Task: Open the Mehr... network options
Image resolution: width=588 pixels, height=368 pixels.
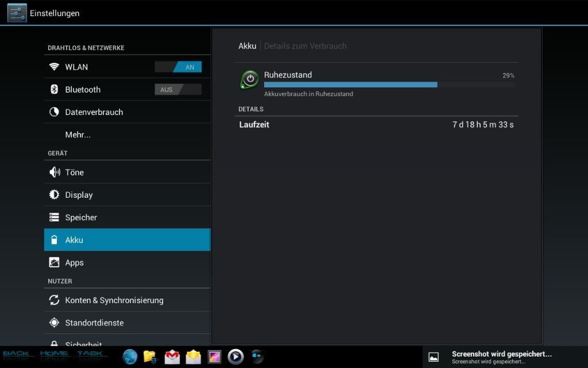Action: pyautogui.click(x=127, y=135)
